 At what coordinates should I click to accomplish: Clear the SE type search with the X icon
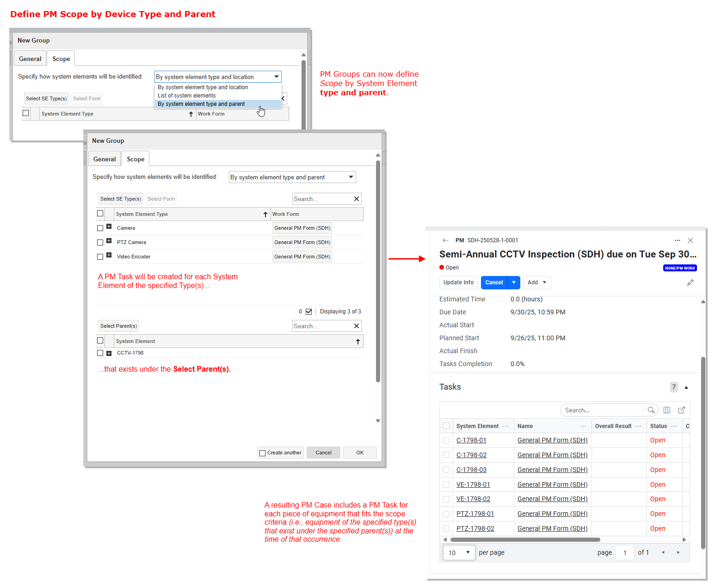pyautogui.click(x=356, y=199)
